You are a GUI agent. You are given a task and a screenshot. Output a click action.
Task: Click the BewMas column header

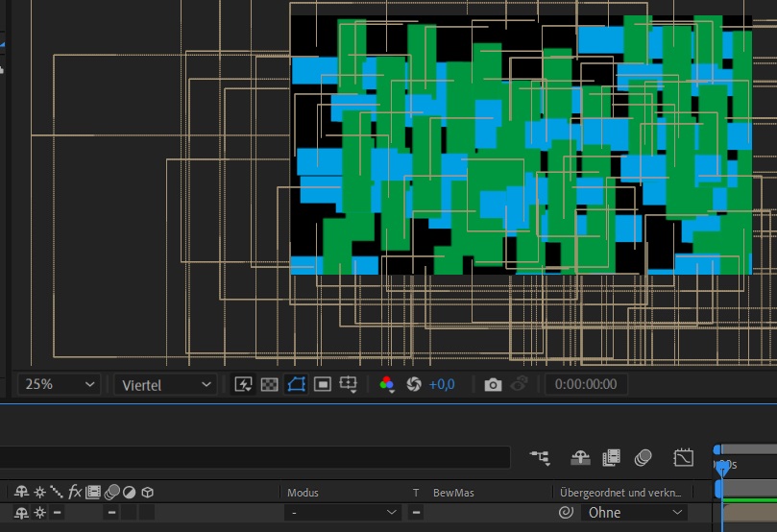pos(453,493)
